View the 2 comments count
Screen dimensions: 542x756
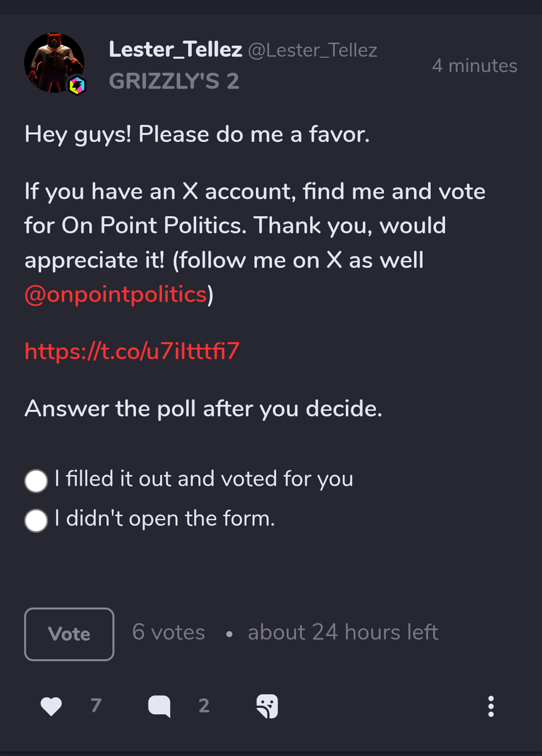coord(204,705)
